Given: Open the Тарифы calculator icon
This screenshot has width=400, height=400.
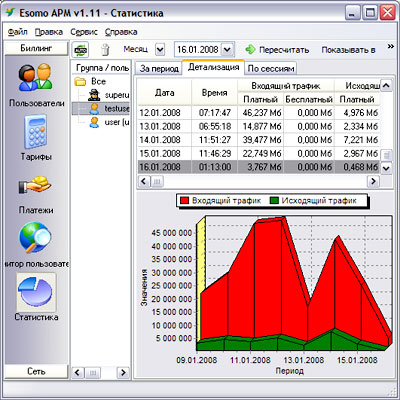Looking at the screenshot, I should (35, 132).
